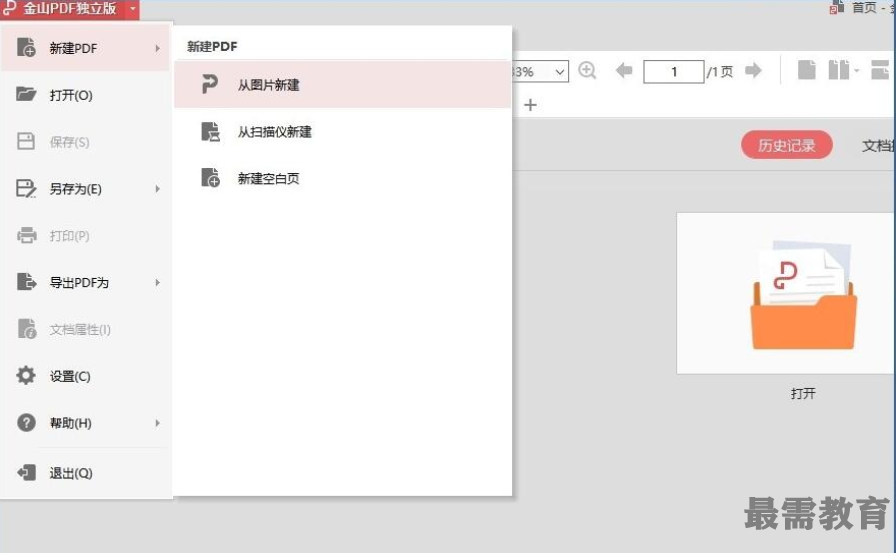Choose 新建空白页 in the submenu
This screenshot has width=896, height=553.
(342, 178)
